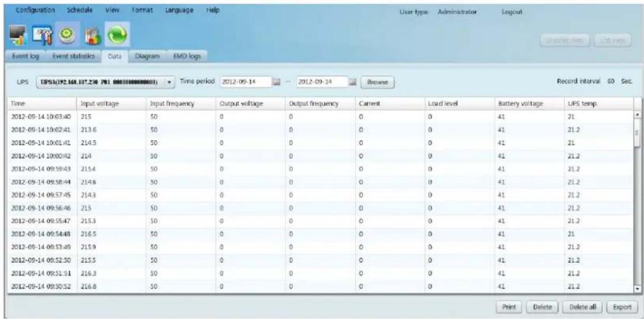Select the row timestamped 2012-09-14 09:55:47
This screenshot has width=644, height=319.
click(321, 222)
